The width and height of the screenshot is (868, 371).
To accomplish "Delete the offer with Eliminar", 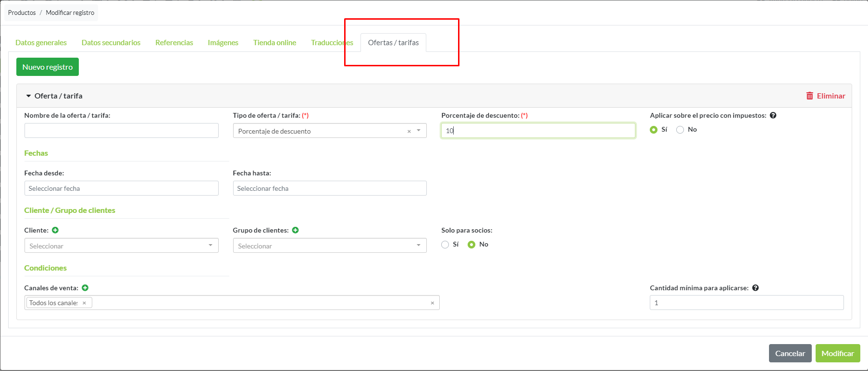I will pyautogui.click(x=825, y=96).
